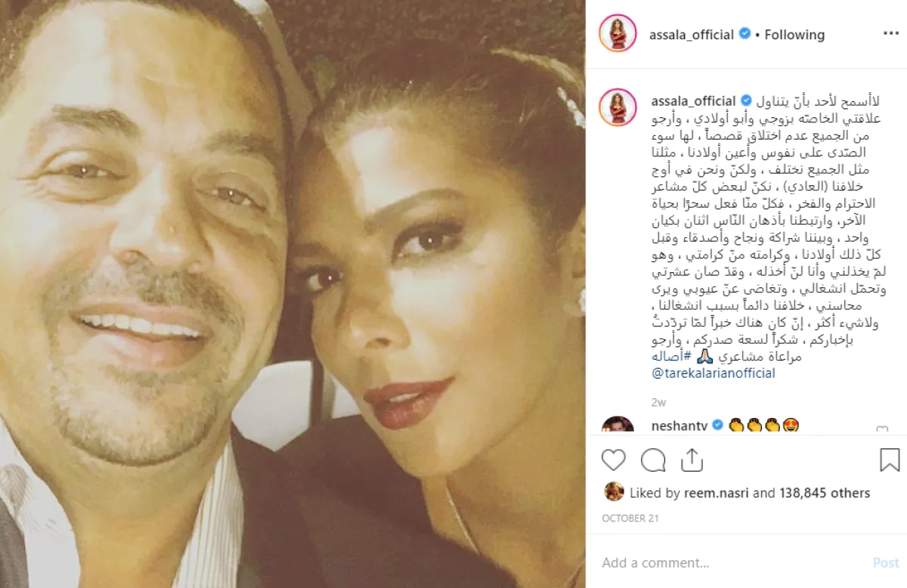Screen dimensions: 907x588
Task: Share the post via the share icon
Action: (x=692, y=460)
